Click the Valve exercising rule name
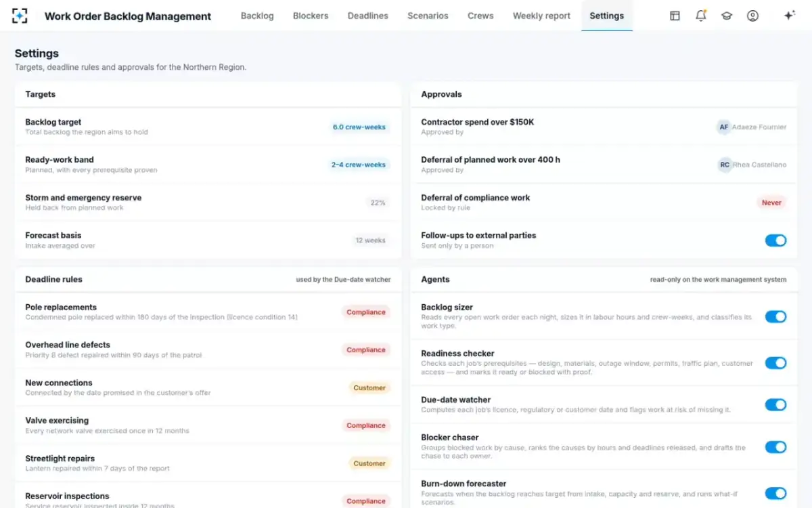812x508 pixels. (x=57, y=421)
